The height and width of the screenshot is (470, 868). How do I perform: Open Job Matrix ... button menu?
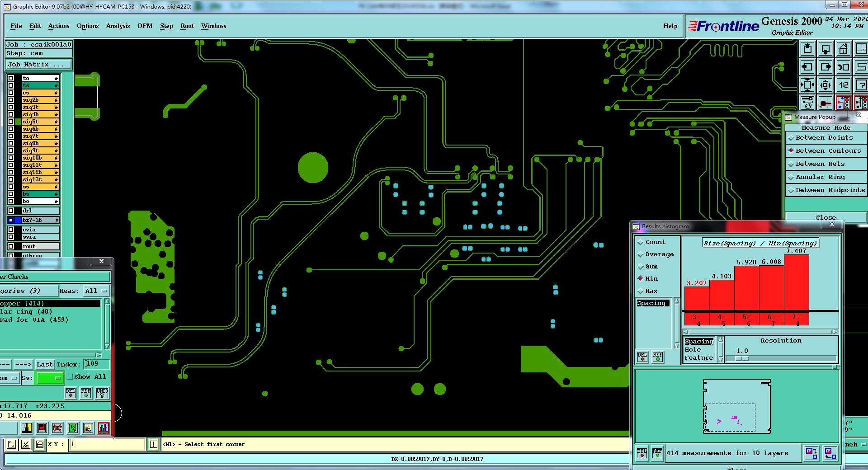pyautogui.click(x=38, y=65)
